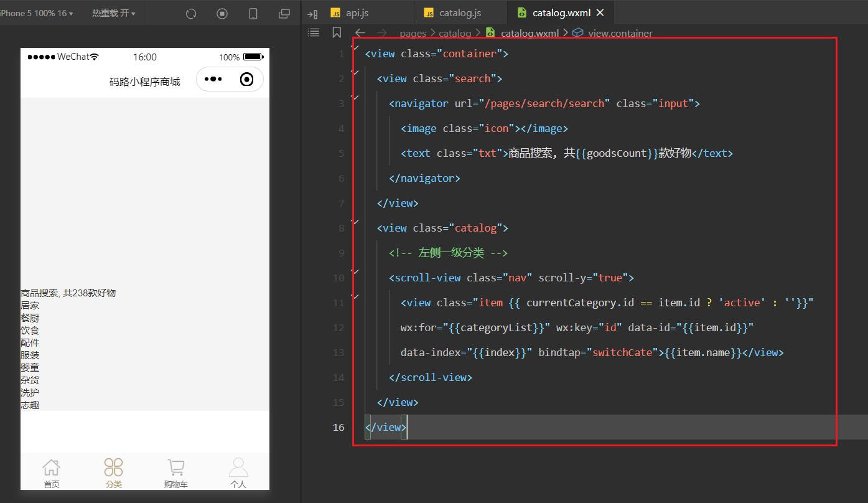The width and height of the screenshot is (868, 503).
Task: Select the 餐厨 category in simulator
Action: point(30,317)
